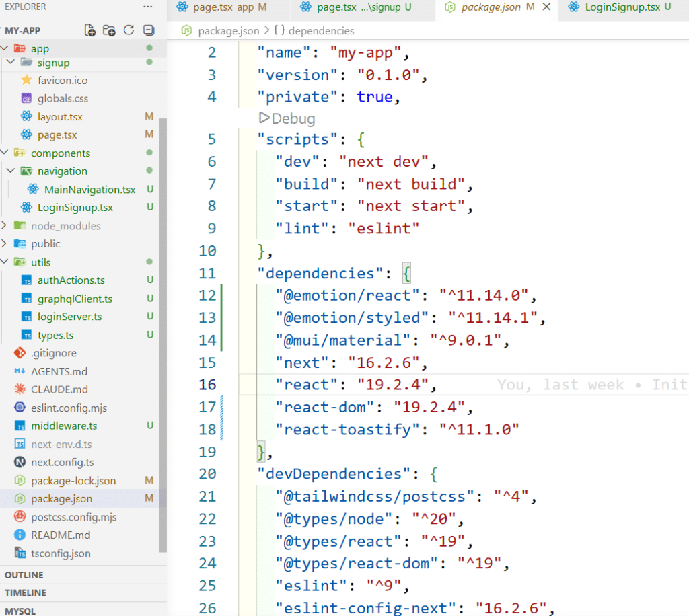Open loginServer.ts file
The width and height of the screenshot is (689, 616).
pyautogui.click(x=69, y=317)
